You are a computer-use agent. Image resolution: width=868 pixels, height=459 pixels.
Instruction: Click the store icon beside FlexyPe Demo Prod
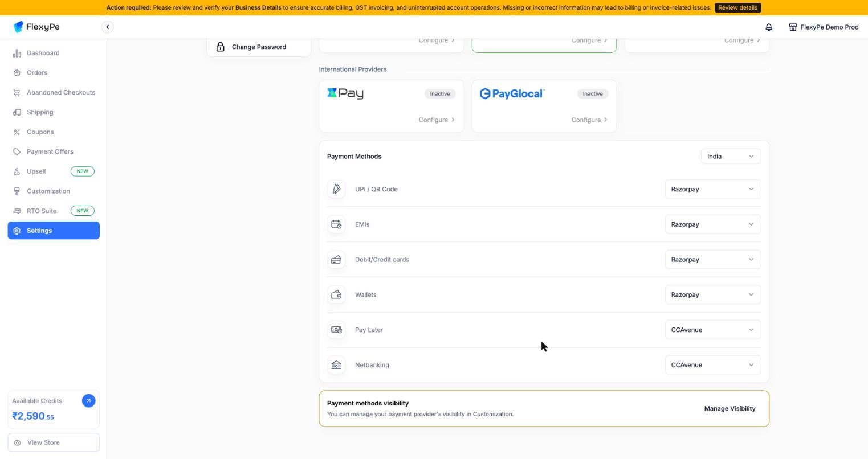tap(793, 27)
